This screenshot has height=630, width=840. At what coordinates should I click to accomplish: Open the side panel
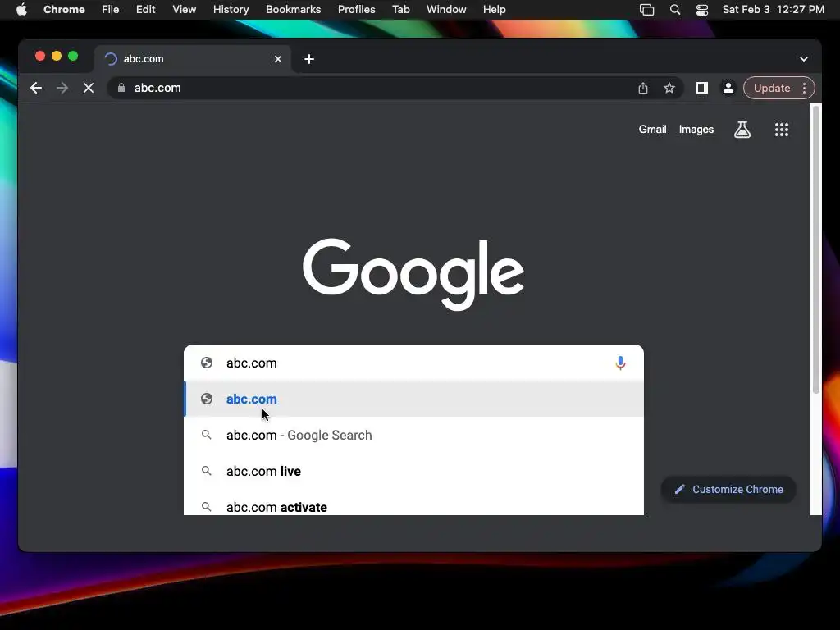coord(702,88)
